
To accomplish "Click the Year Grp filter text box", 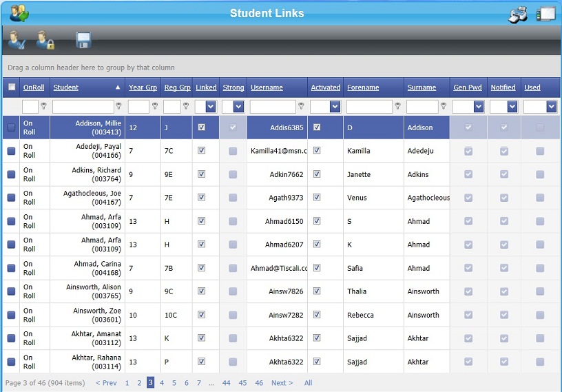I will [138, 107].
